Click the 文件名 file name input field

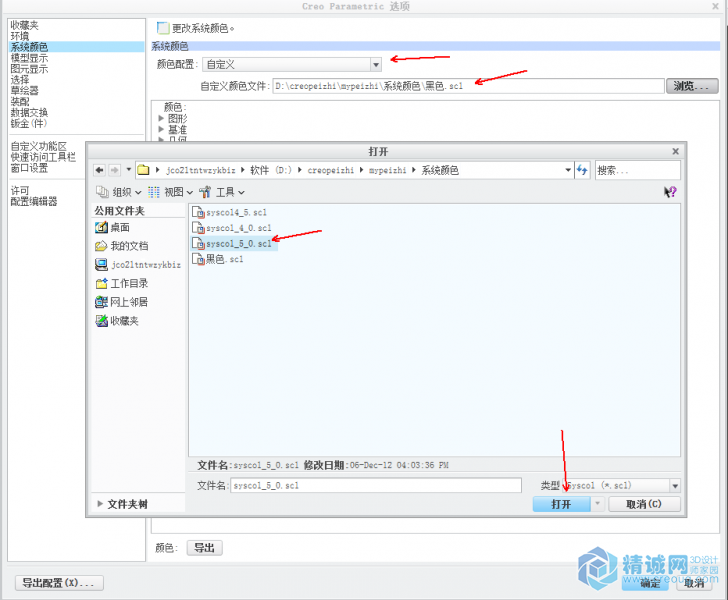[376, 485]
